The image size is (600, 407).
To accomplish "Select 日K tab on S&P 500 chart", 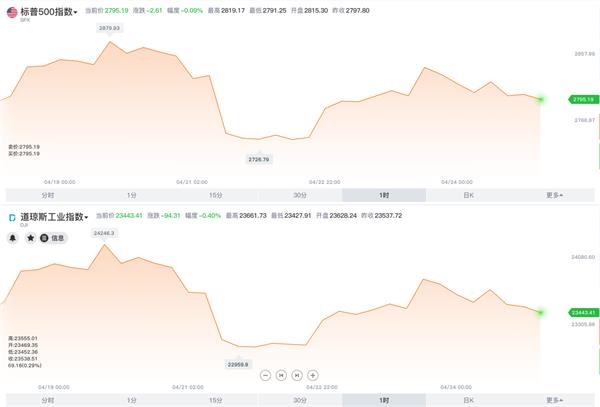I will (468, 195).
